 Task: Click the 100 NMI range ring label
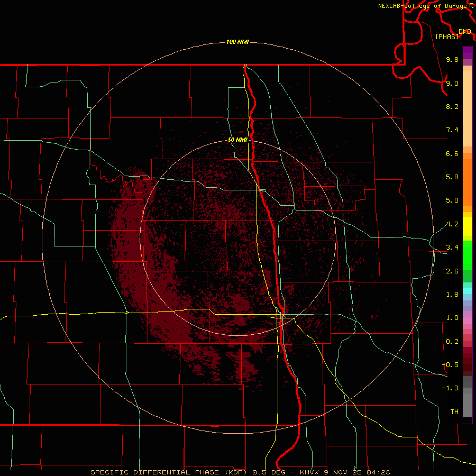(x=237, y=42)
